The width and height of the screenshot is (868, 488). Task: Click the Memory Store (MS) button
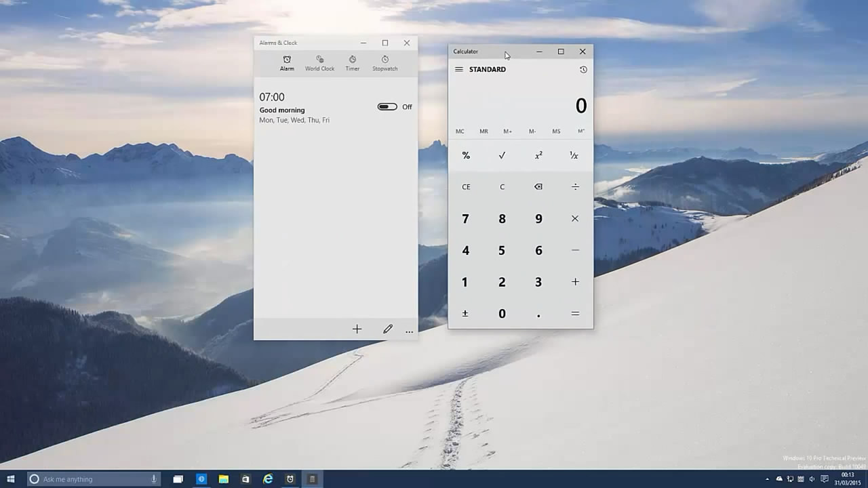click(x=556, y=131)
